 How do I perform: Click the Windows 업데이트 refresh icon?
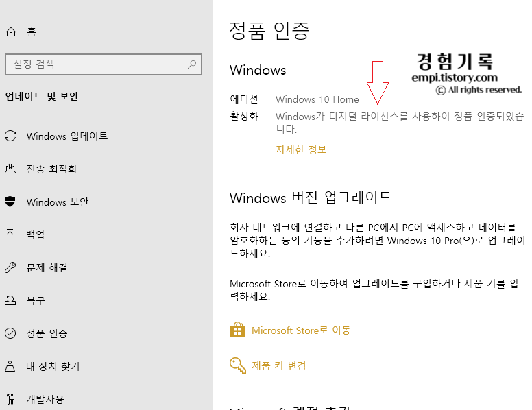(x=10, y=136)
